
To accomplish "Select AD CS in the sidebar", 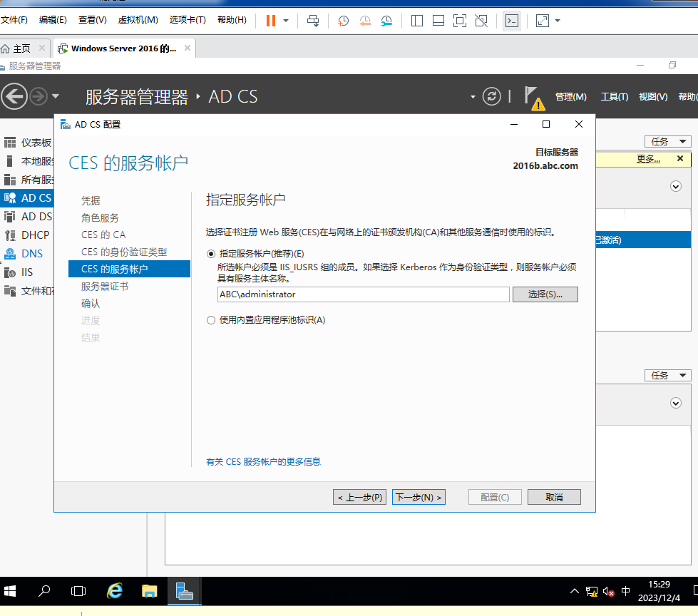I will pos(28,197).
